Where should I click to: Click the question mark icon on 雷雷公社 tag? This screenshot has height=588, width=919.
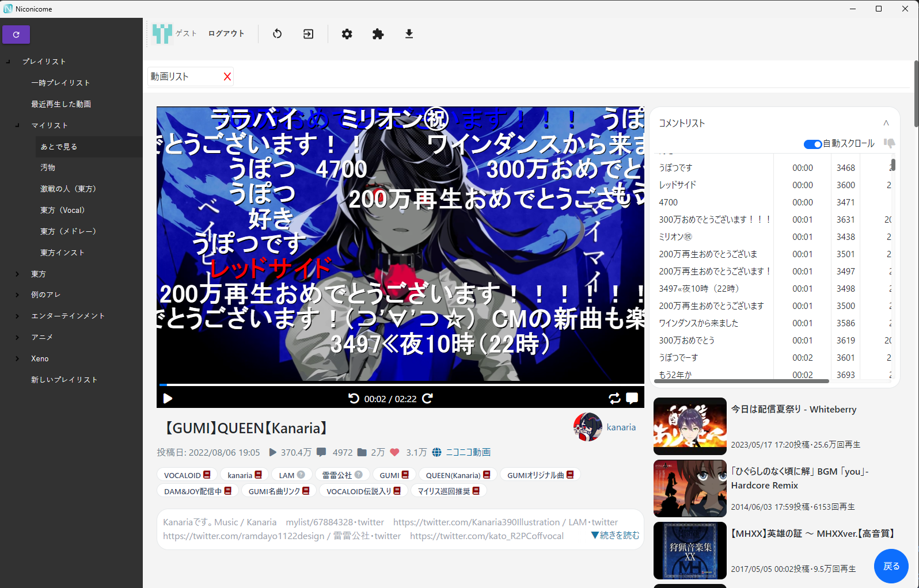pos(358,475)
